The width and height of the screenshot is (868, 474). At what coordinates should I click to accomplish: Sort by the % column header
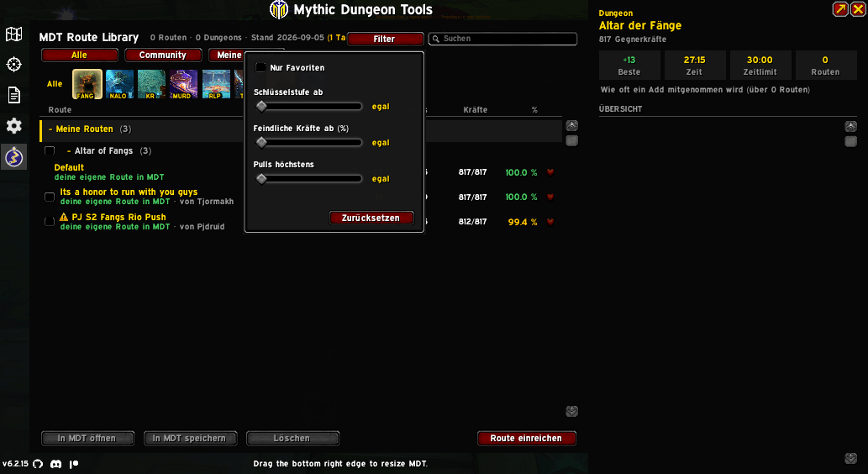(x=534, y=109)
